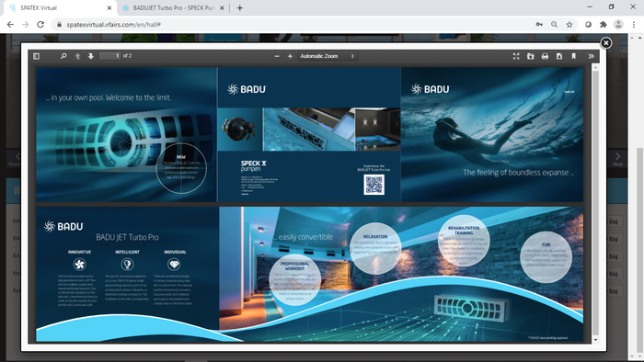The width and height of the screenshot is (644, 362).
Task: Open the find-in-document search icon
Action: point(63,56)
